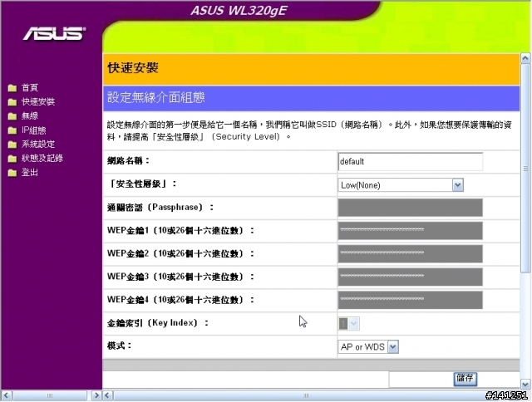
Task: Click the folder icon beside 登出
Action: 12,173
